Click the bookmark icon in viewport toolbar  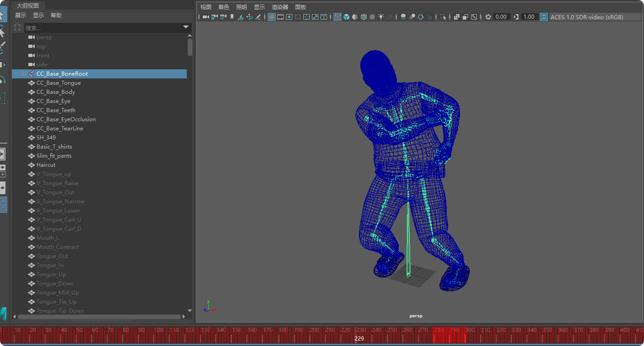232,17
